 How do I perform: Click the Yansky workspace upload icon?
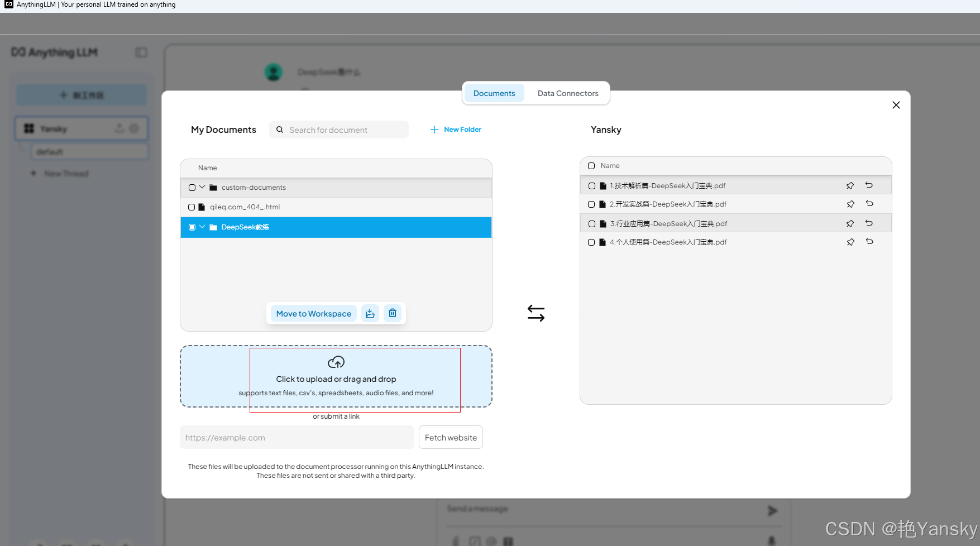point(119,128)
